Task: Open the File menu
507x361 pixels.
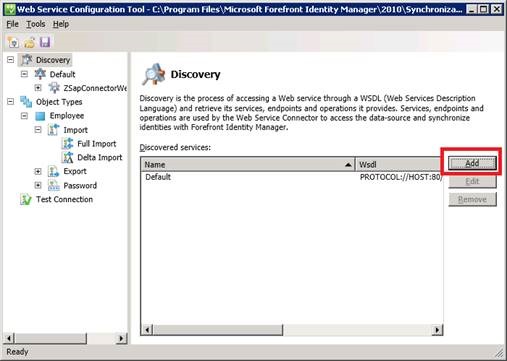Action: 12,24
